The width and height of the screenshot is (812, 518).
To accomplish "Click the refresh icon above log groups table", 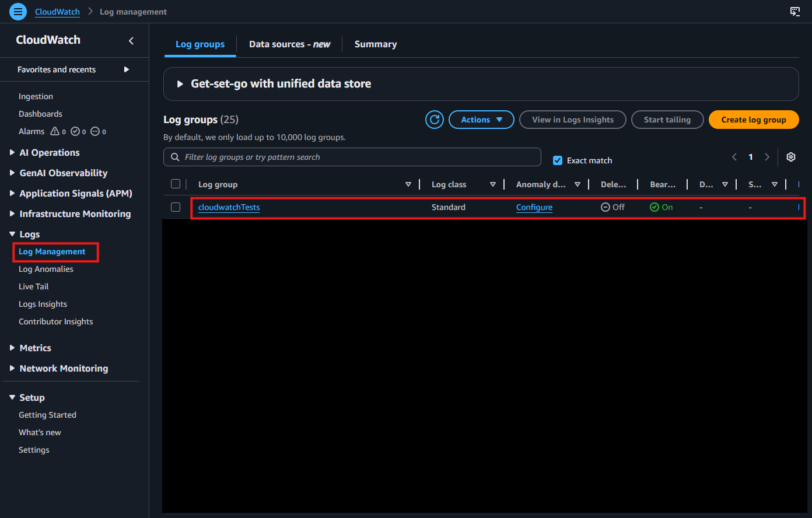I will pos(434,120).
